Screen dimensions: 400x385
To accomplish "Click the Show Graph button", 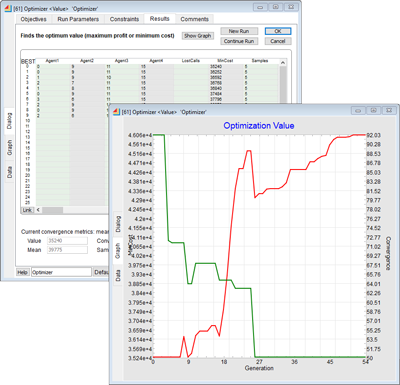I will [x=198, y=36].
